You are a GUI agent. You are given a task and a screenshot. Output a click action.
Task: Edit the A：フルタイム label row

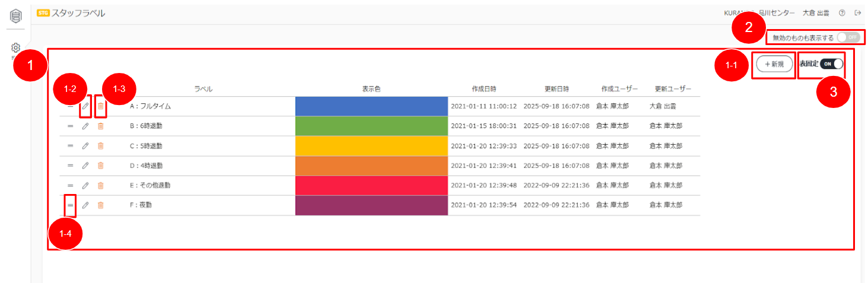(85, 106)
